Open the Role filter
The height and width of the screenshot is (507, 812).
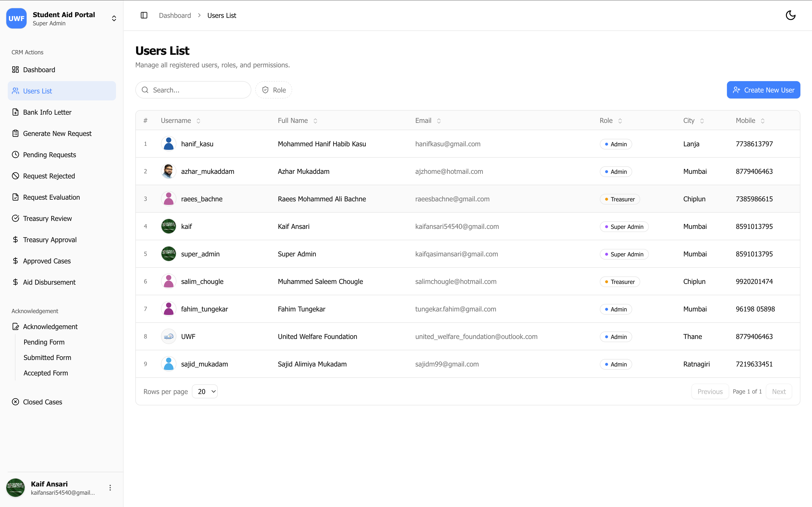click(x=274, y=90)
